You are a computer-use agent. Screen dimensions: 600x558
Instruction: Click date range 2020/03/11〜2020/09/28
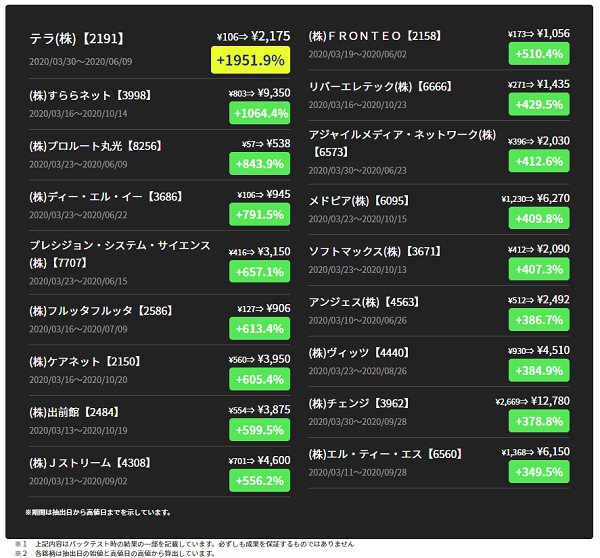point(358,472)
